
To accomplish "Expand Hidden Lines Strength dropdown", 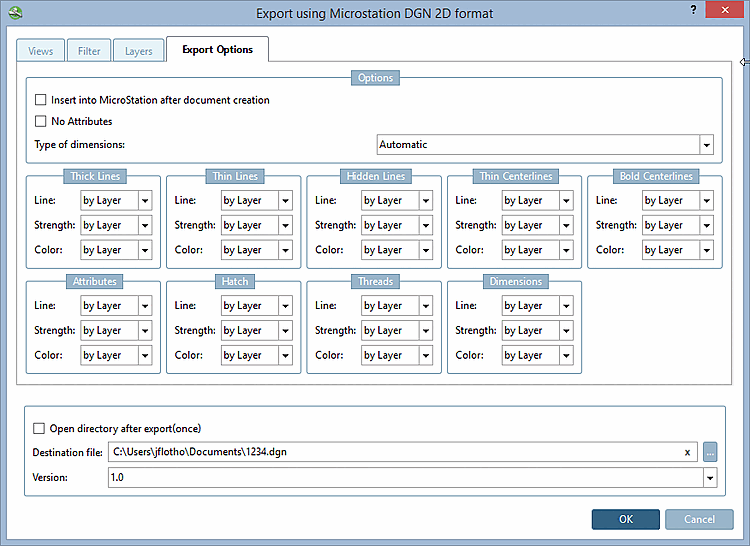I will pos(426,226).
